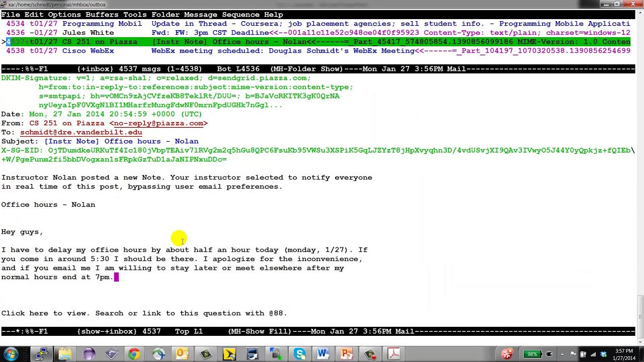Image resolution: width=644 pixels, height=362 pixels.
Task: Open Adobe Reader taskbar icon
Action: (x=394, y=354)
